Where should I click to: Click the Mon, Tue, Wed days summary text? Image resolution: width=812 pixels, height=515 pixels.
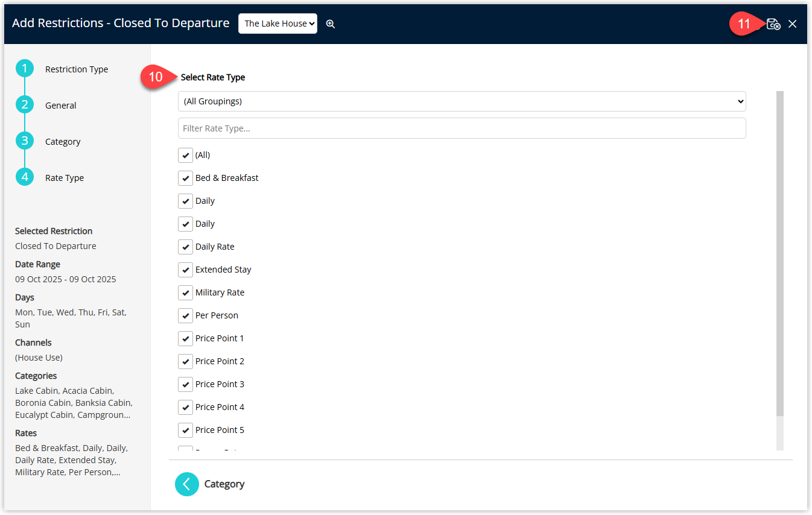[71, 318]
